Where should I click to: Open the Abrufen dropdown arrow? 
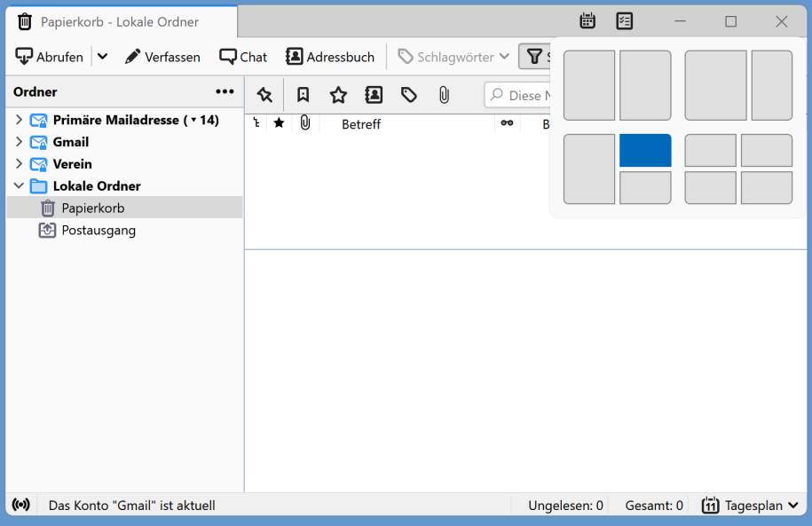100,56
